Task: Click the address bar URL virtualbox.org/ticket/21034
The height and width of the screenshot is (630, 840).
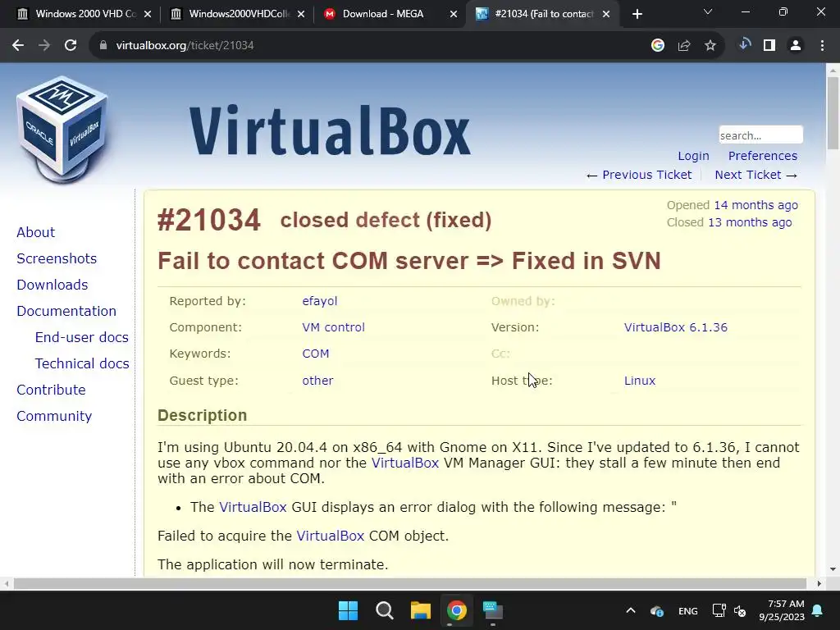Action: (185, 46)
